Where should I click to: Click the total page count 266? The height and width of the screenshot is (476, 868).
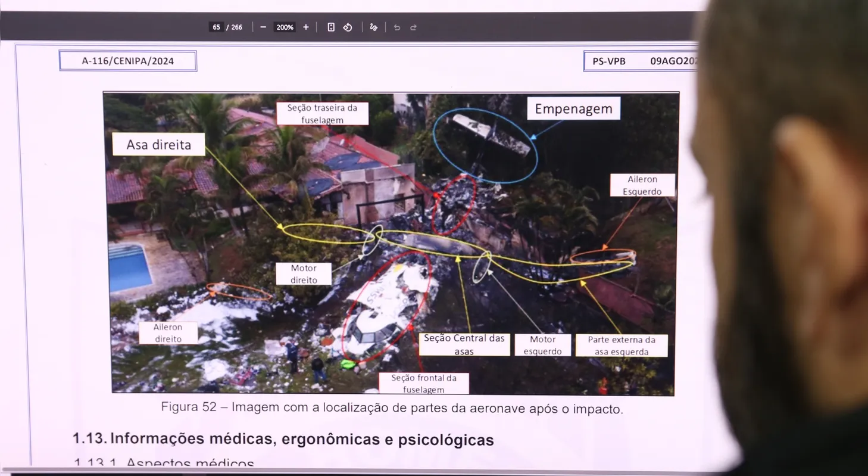coord(237,27)
